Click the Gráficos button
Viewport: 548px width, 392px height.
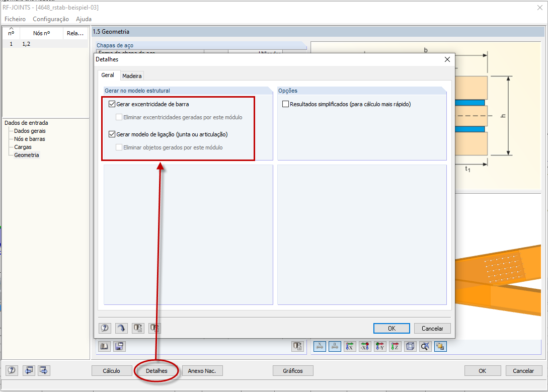point(293,371)
